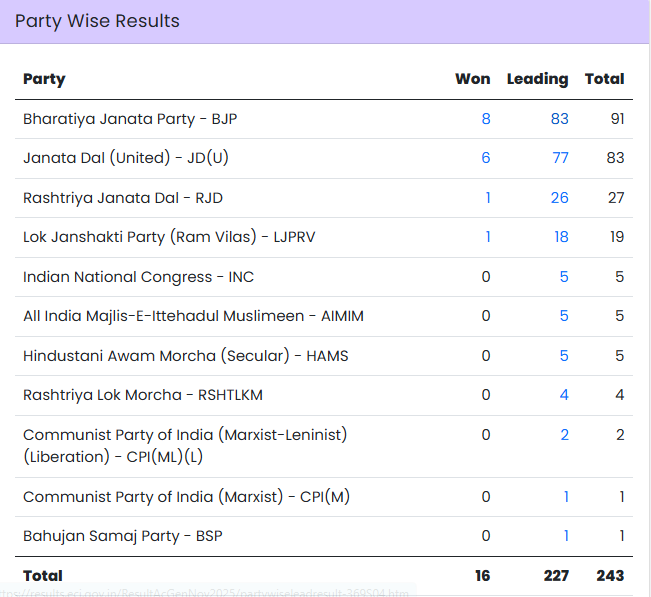Select Bahujan Samaj Party - BSP name
The image size is (651, 597).
click(x=122, y=536)
